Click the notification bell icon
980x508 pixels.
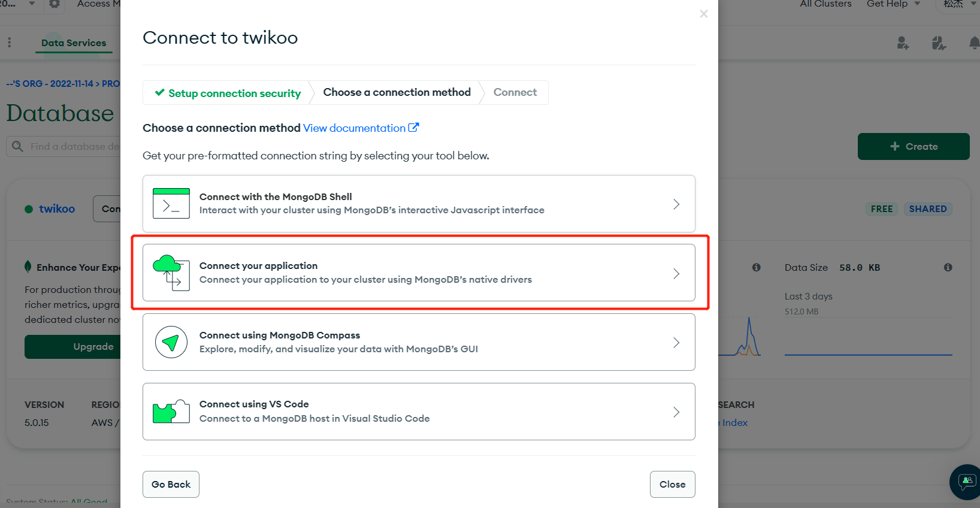[x=974, y=43]
